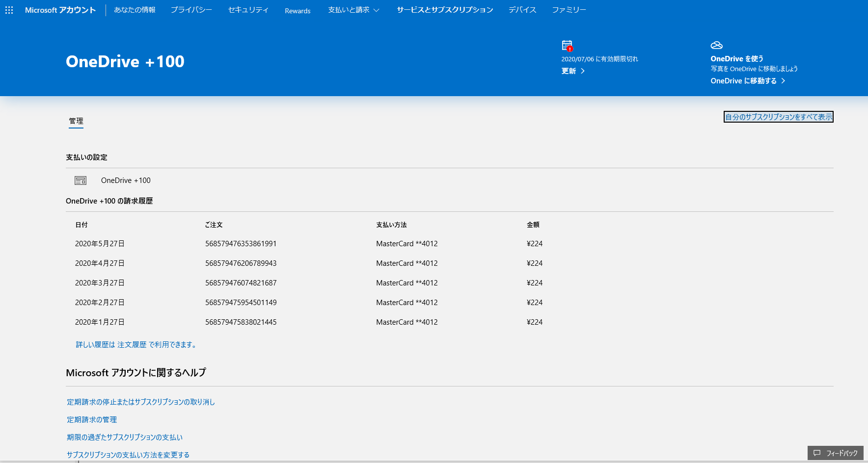
Task: Click the date 2020年5月27日
Action: click(100, 244)
